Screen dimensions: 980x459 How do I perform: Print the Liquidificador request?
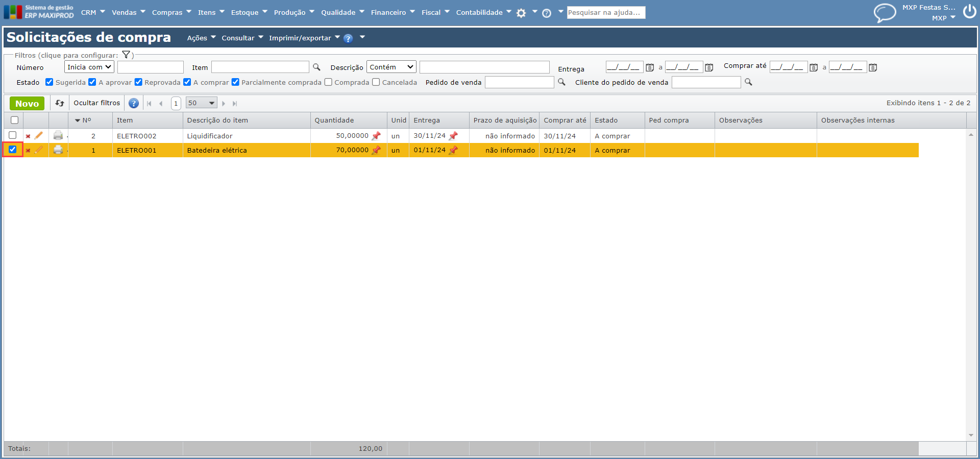click(58, 135)
